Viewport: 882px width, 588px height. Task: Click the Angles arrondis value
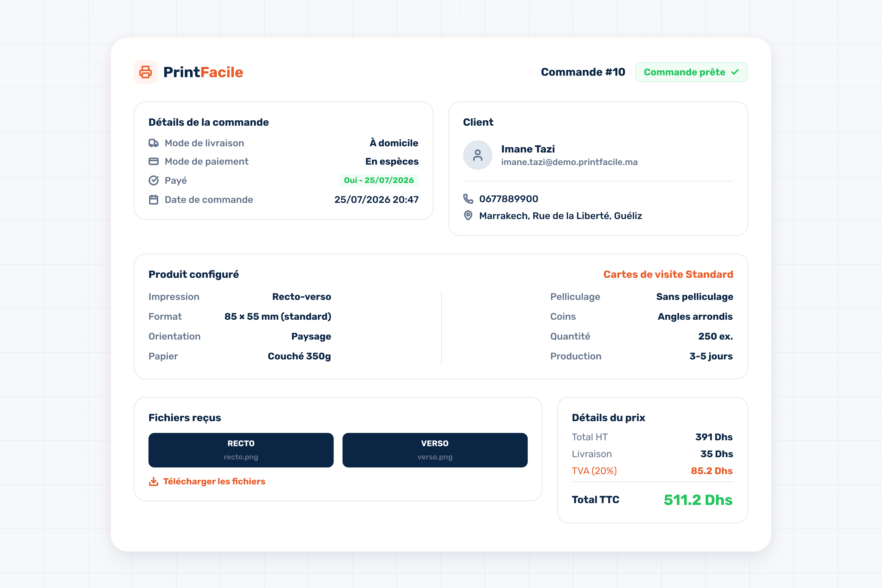695,316
